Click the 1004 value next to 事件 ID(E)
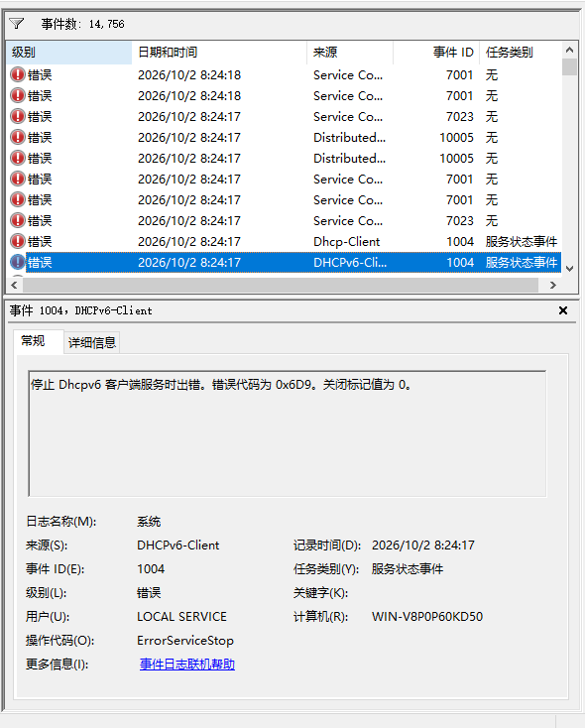The height and width of the screenshot is (728, 585). tap(151, 568)
